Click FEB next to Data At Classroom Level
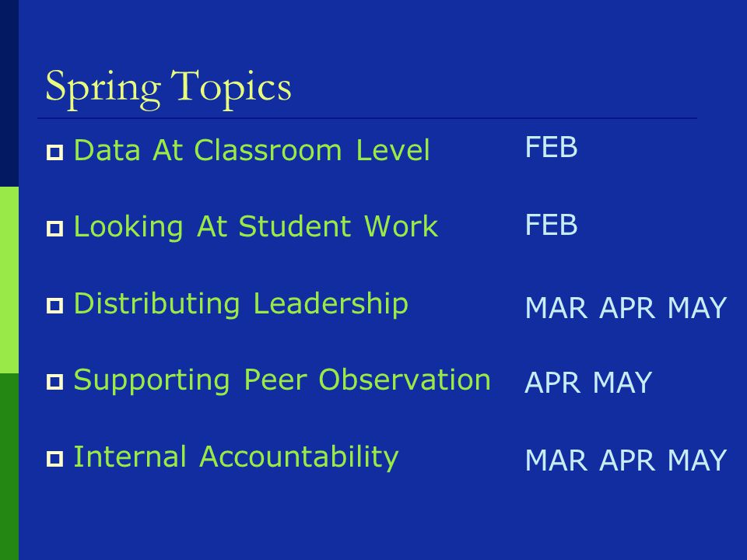Screen dimensions: 747x560 (551, 147)
